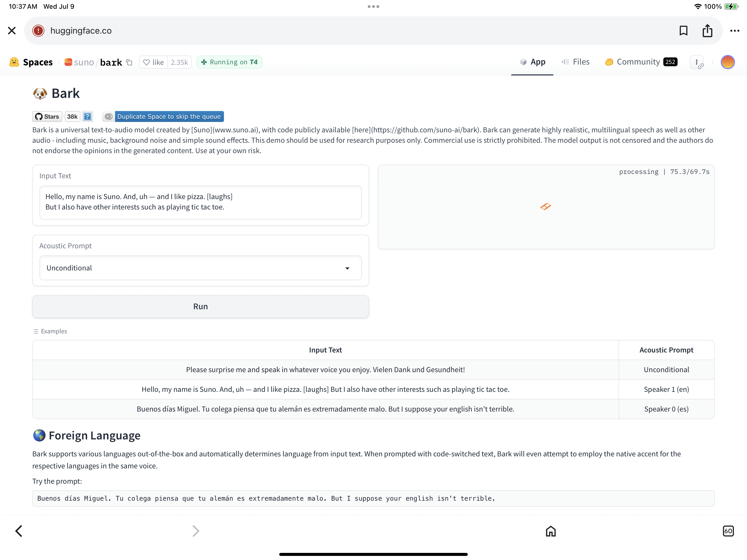
Task: Click the Speaker 1 (en) example cell
Action: [x=666, y=389]
